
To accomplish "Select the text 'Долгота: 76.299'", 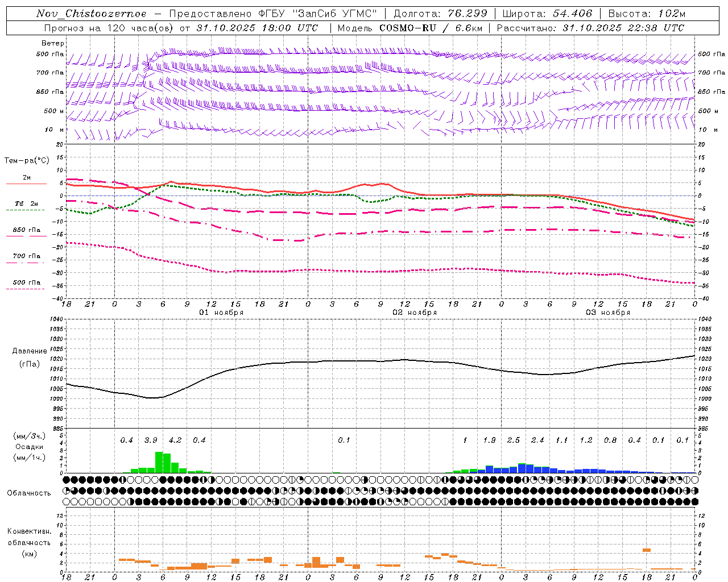I will [x=441, y=14].
